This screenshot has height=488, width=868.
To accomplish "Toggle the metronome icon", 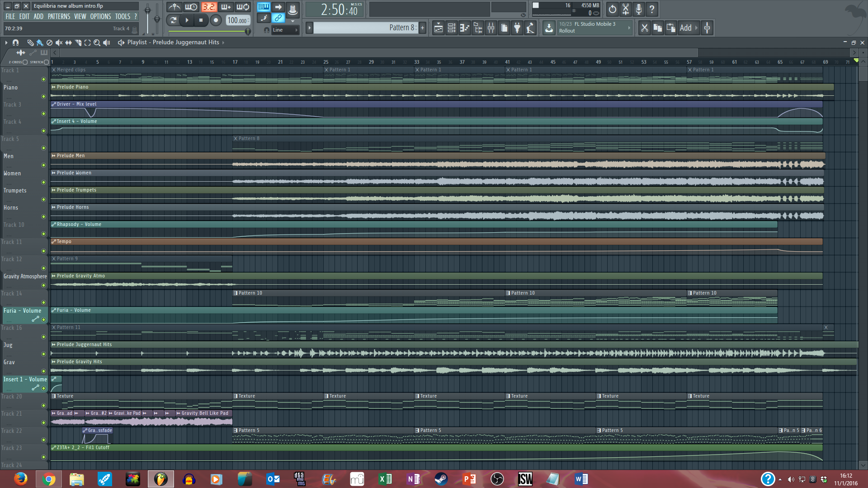I will [175, 7].
